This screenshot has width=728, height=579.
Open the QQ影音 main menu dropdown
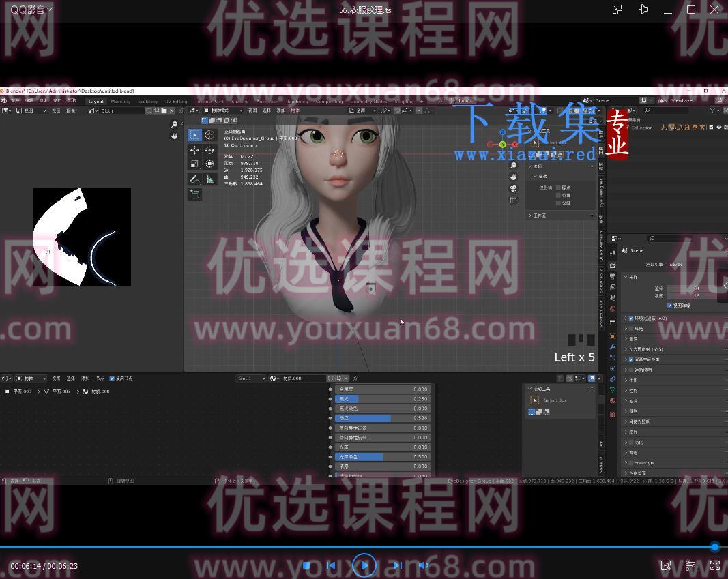(31, 10)
